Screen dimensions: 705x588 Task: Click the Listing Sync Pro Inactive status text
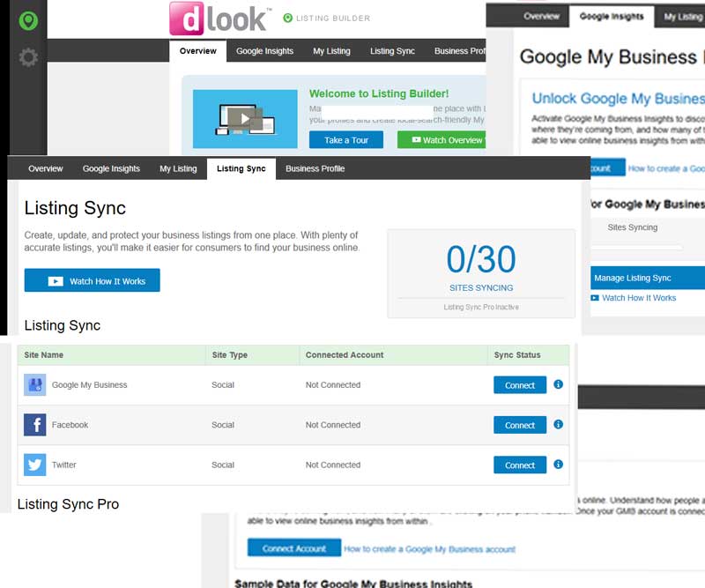pos(481,307)
